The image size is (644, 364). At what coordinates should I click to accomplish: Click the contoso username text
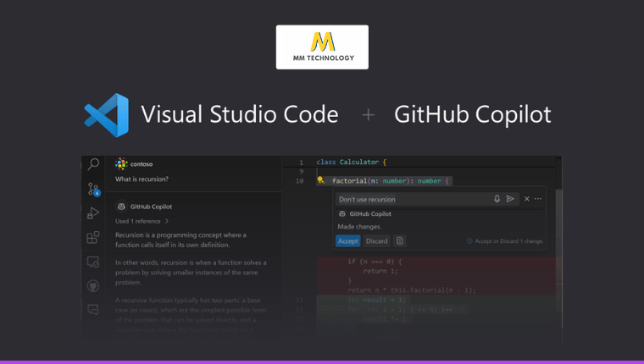pyautogui.click(x=142, y=164)
